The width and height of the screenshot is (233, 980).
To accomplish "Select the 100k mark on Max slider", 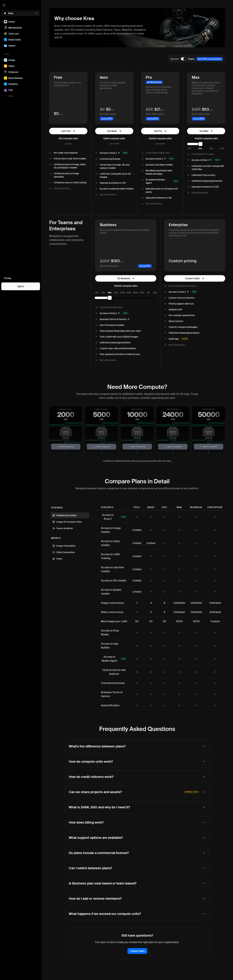I will pyautogui.click(x=222, y=148).
